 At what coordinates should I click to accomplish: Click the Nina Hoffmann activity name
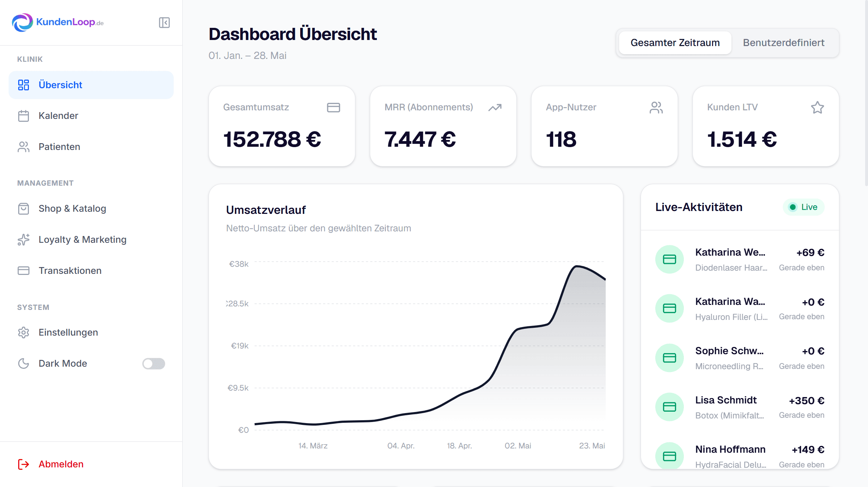tap(730, 450)
